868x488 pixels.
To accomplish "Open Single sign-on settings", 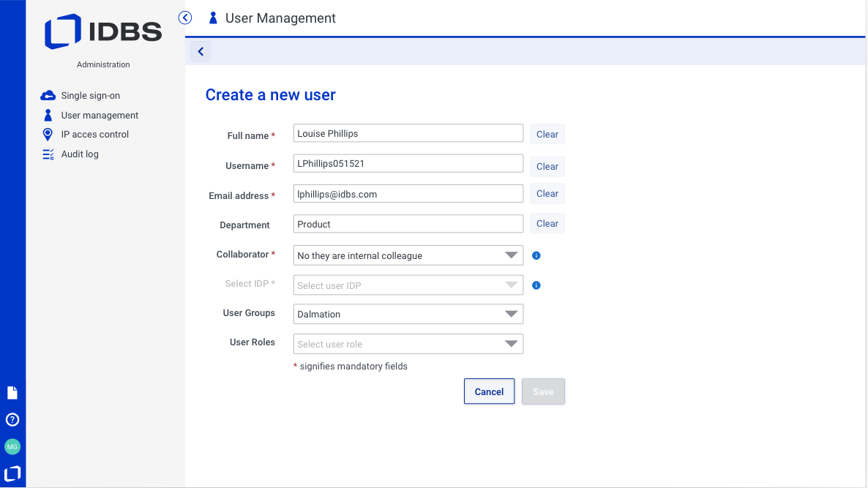I will pyautogui.click(x=90, y=96).
